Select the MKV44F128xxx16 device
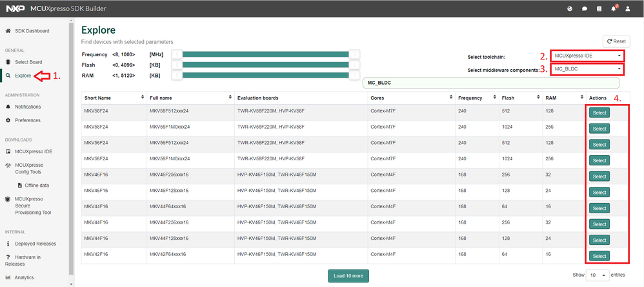The height and width of the screenshot is (287, 644). coord(599,240)
